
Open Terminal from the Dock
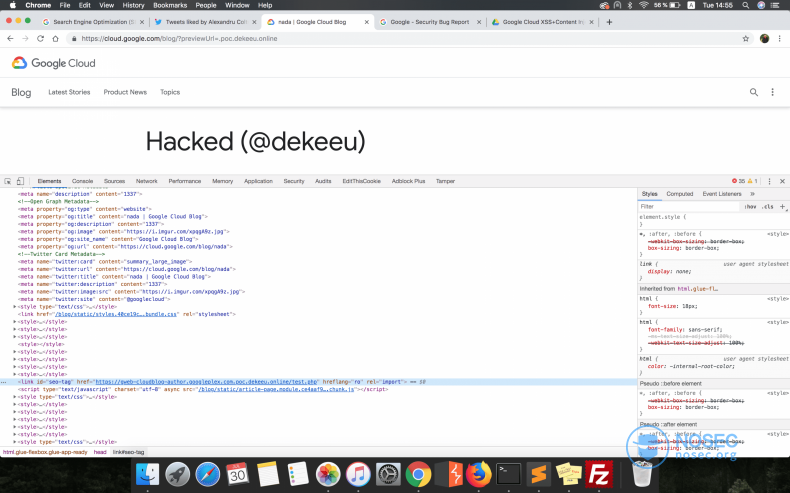tap(508, 474)
